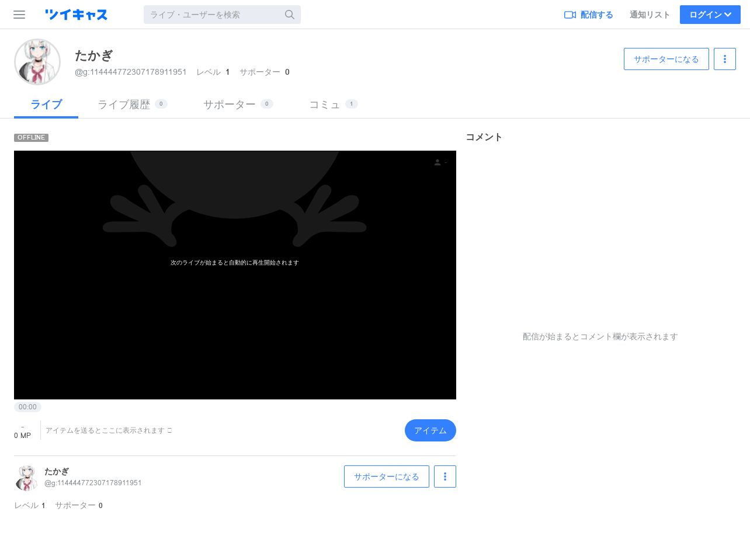Switch to the サポーター tab

click(x=238, y=105)
